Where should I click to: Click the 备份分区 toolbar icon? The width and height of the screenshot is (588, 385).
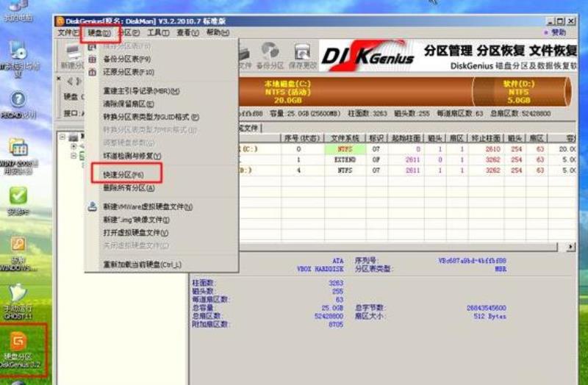[x=270, y=56]
